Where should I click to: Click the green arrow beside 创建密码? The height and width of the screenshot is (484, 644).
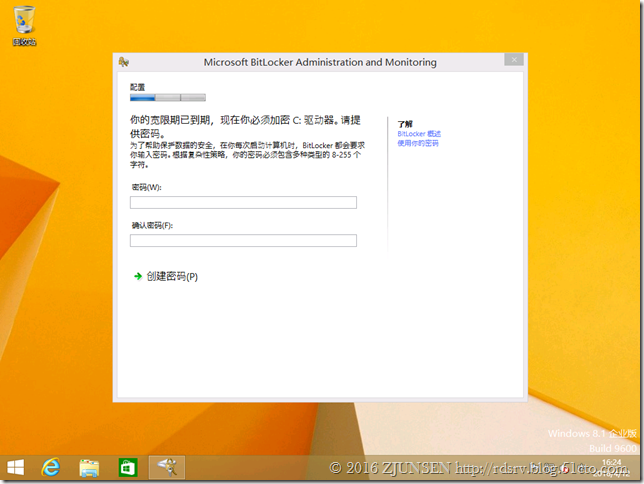pyautogui.click(x=138, y=276)
